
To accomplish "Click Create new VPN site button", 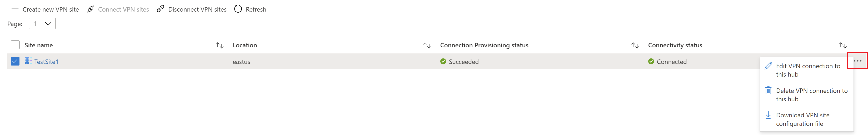I will coord(51,9).
